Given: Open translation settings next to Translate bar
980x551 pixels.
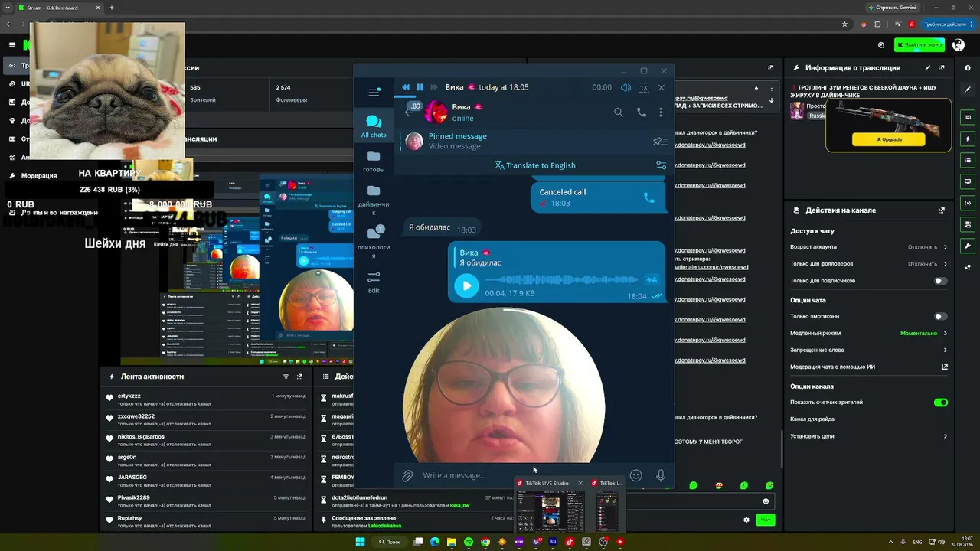Looking at the screenshot, I should pos(661,165).
